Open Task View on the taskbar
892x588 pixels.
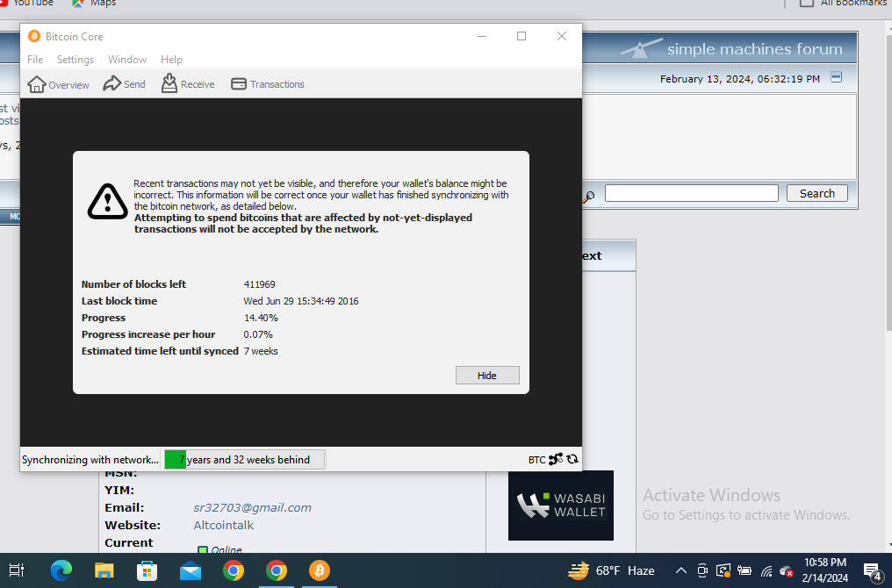tap(17, 570)
